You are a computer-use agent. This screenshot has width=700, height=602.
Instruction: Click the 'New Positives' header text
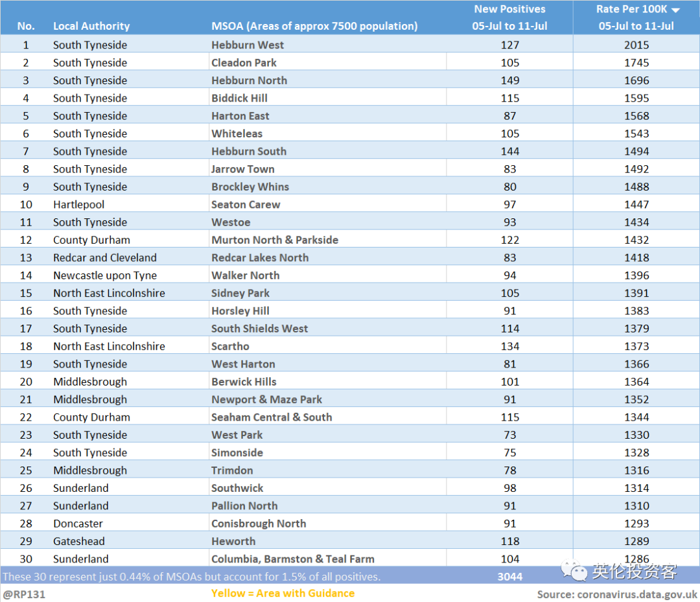tap(509, 9)
